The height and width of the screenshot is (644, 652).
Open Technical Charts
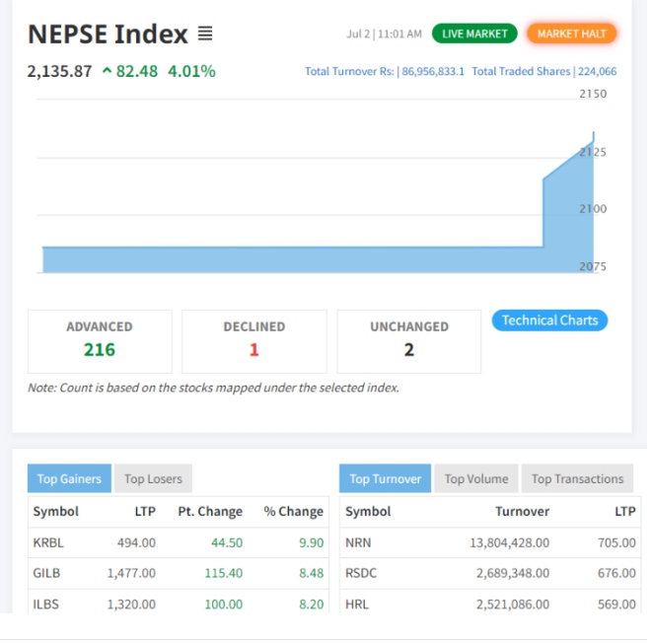click(549, 321)
